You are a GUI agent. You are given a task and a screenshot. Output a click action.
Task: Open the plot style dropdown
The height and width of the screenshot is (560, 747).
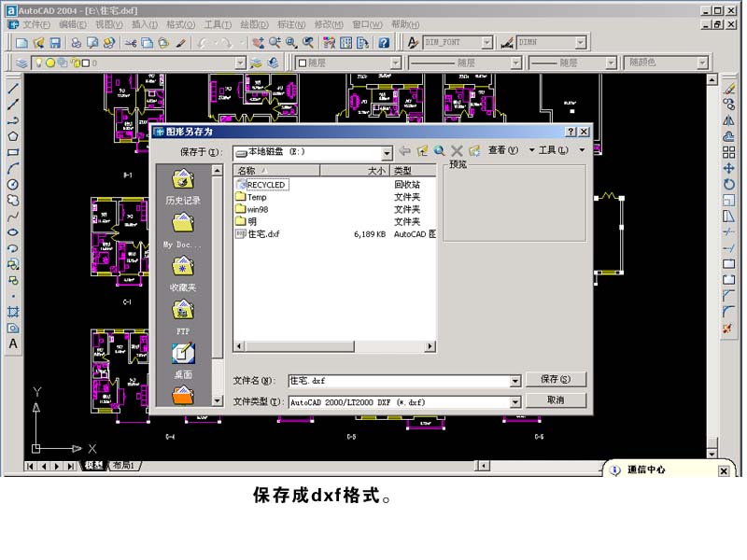click(702, 63)
